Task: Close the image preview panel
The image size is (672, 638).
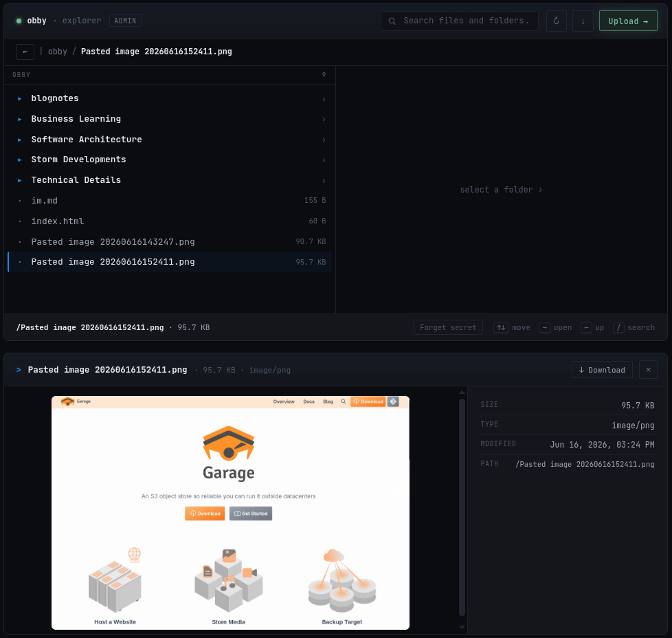Action: tap(648, 370)
